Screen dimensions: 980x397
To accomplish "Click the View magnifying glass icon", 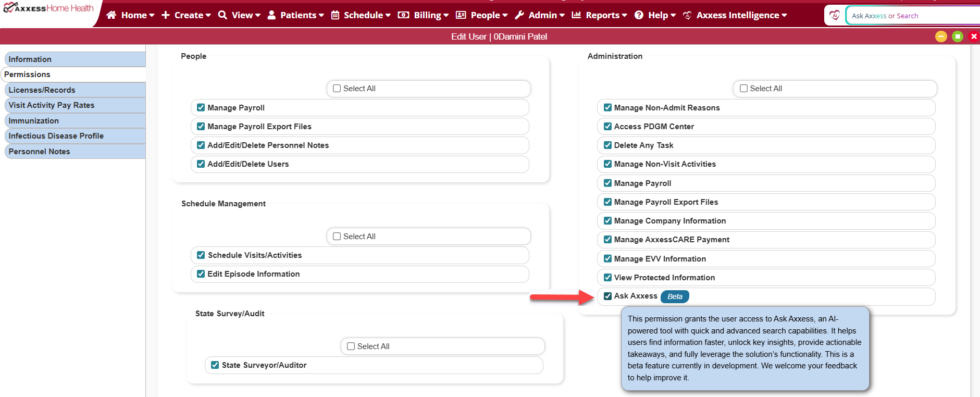I will 222,15.
